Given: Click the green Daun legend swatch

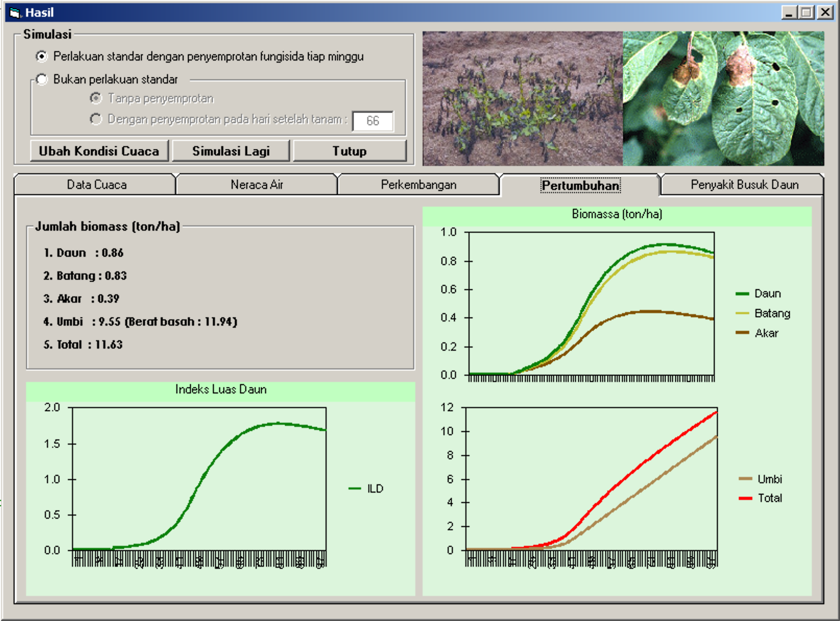Looking at the screenshot, I should [x=742, y=294].
